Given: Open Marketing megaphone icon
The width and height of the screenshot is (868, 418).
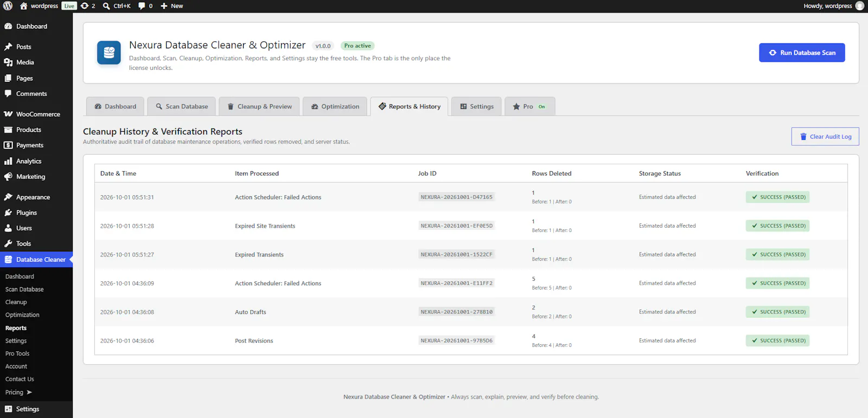Looking at the screenshot, I should click(x=8, y=177).
